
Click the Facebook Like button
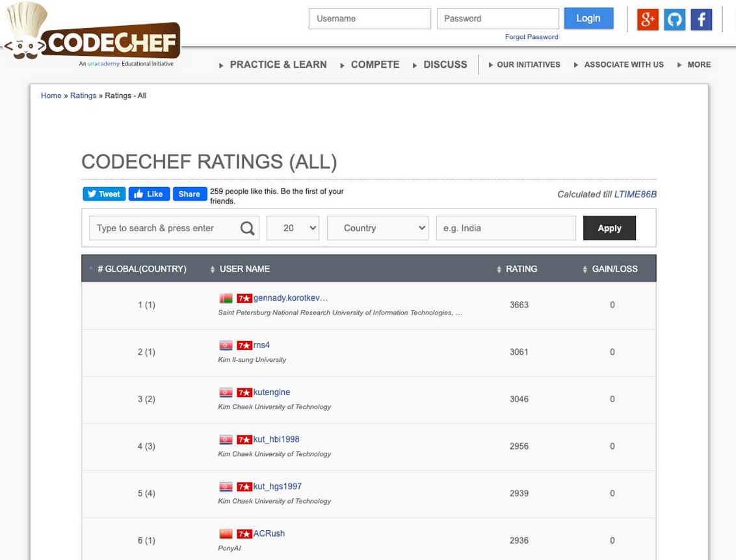pos(149,194)
